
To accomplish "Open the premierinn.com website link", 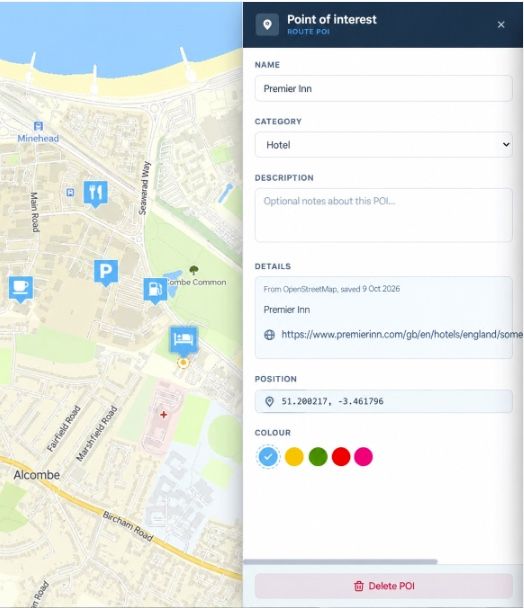I will (x=402, y=334).
